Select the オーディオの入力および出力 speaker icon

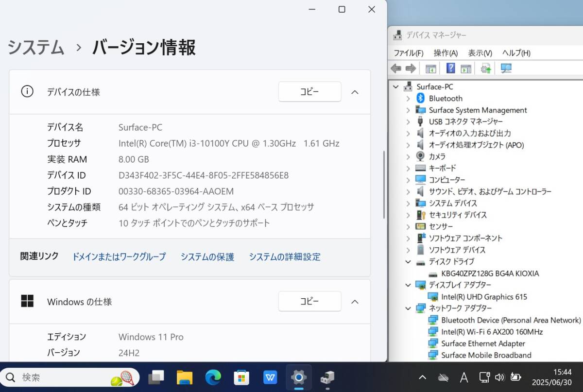coord(421,134)
